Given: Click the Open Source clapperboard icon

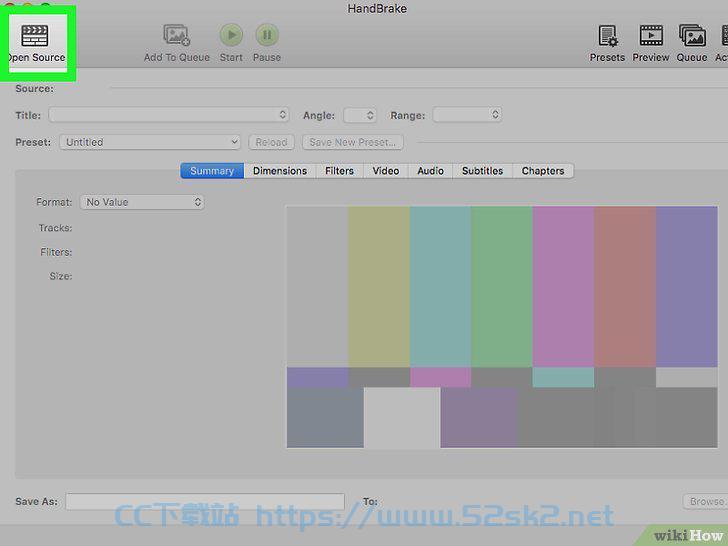Looking at the screenshot, I should (35, 36).
